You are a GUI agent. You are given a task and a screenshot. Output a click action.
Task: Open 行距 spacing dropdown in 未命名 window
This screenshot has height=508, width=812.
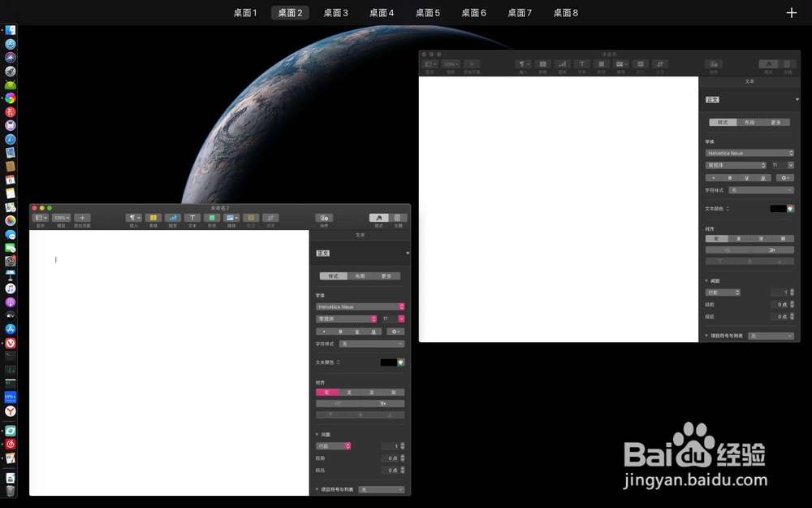coord(723,293)
